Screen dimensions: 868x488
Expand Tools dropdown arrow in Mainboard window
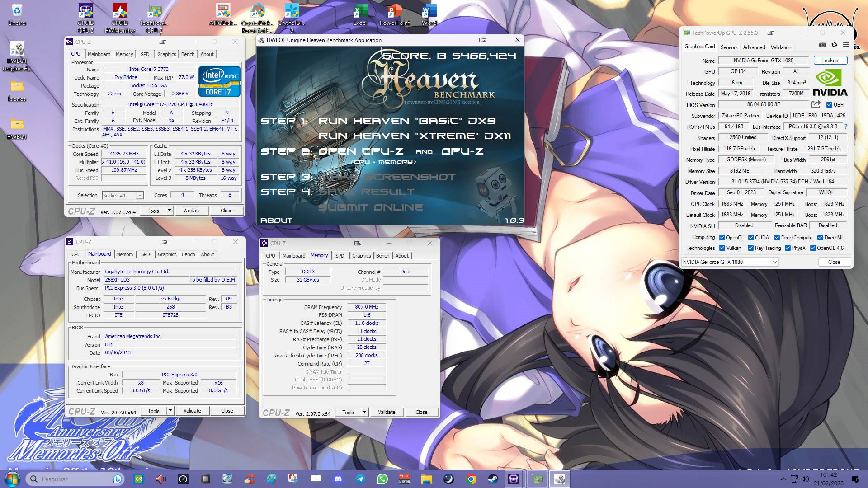coord(170,411)
